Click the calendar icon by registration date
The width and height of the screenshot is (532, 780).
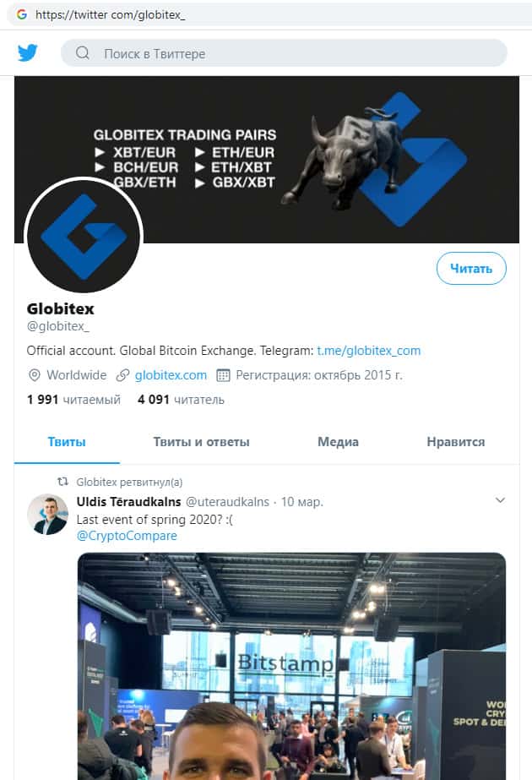pyautogui.click(x=223, y=375)
